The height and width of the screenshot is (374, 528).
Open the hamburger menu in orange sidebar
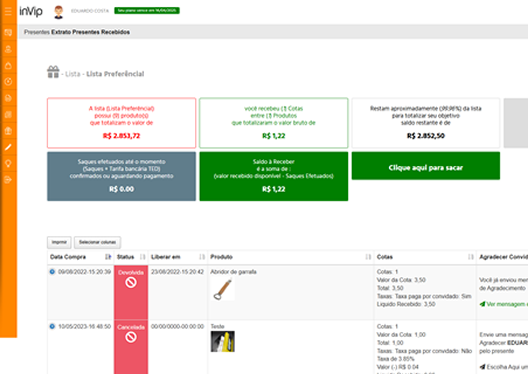pos(8,11)
